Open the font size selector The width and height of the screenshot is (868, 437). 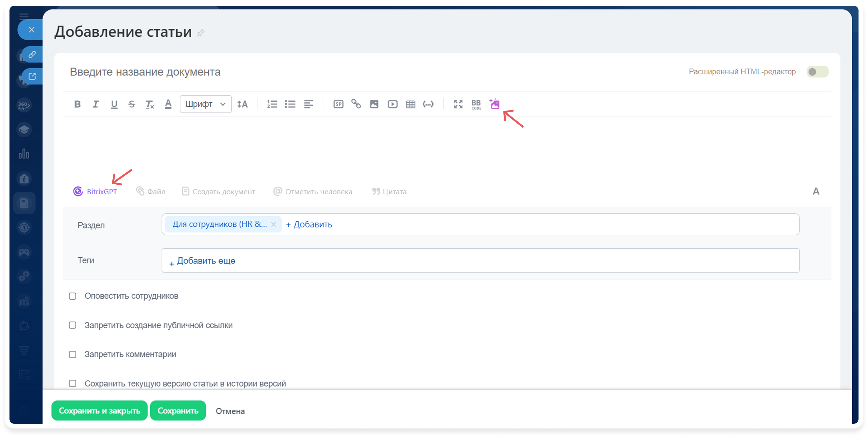(242, 104)
